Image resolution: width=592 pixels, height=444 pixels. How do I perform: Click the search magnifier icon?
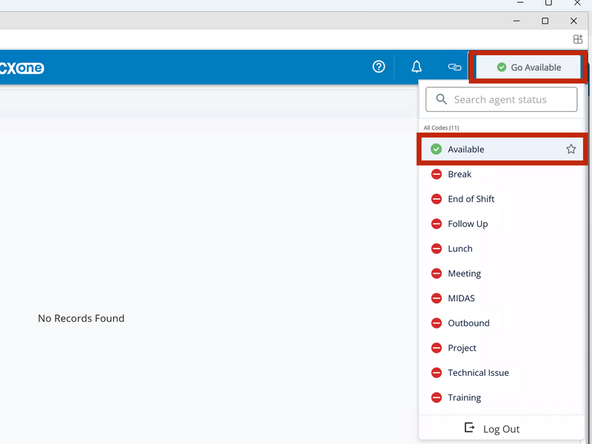coord(441,99)
